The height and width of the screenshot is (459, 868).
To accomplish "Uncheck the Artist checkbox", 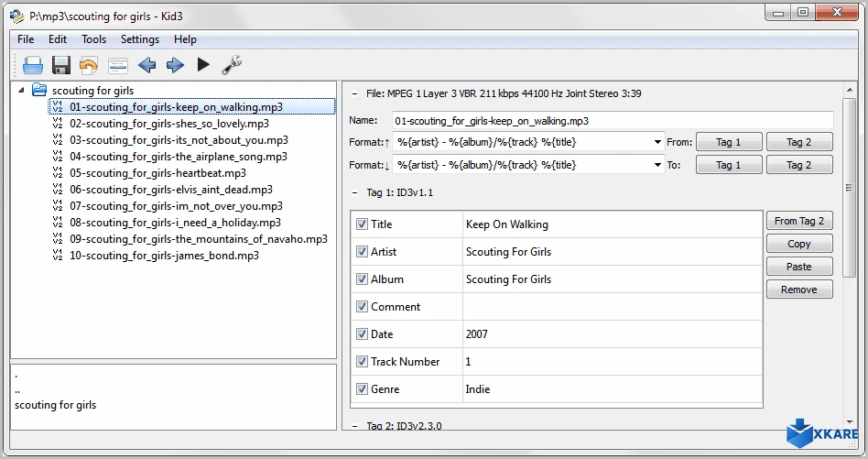I will click(x=362, y=251).
